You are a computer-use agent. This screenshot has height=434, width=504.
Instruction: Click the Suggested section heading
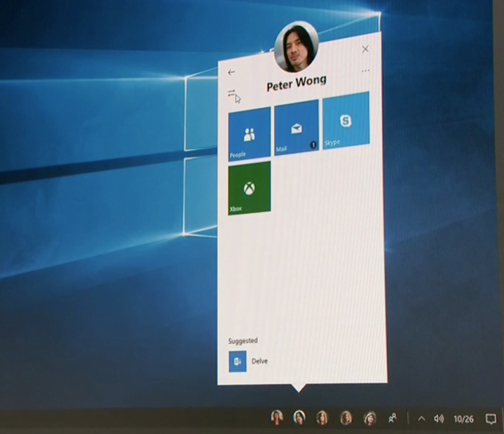click(243, 340)
